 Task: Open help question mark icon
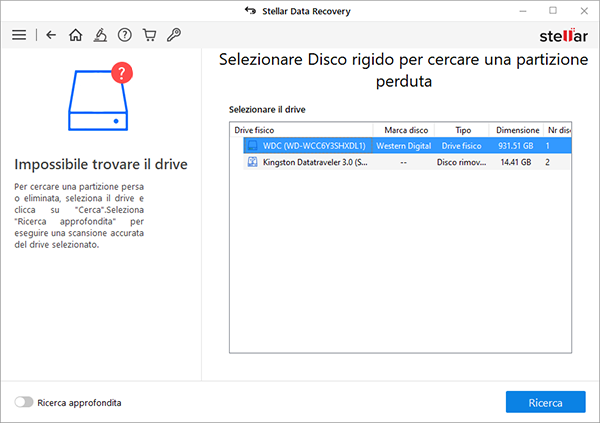(125, 35)
